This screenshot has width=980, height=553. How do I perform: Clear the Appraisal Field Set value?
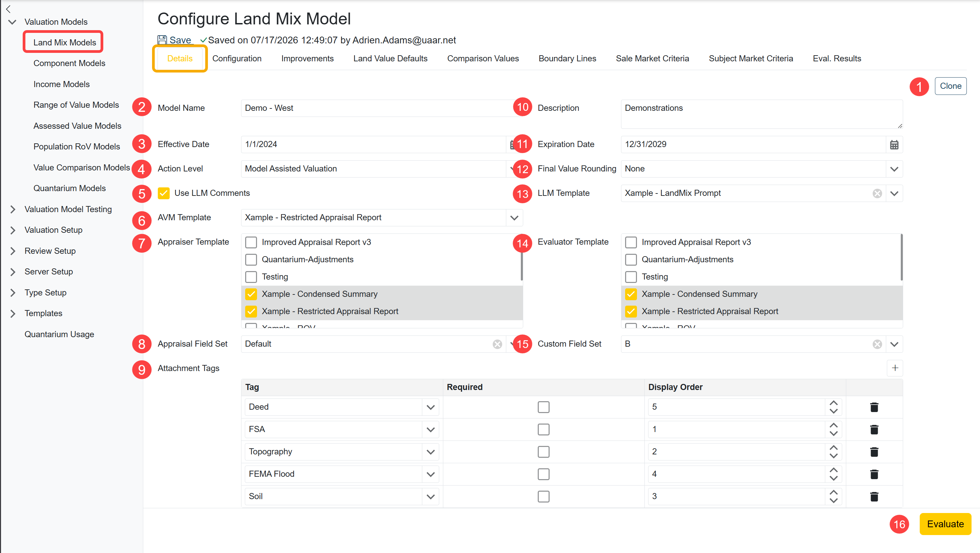[497, 344]
